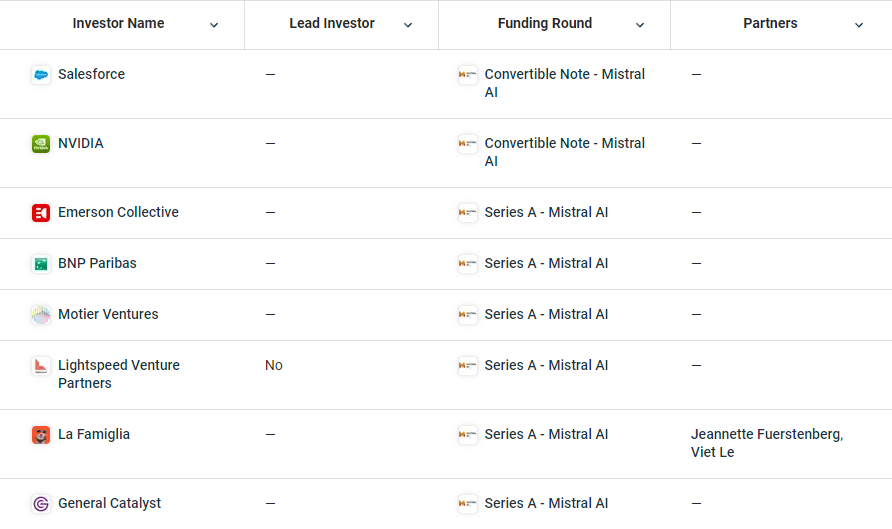Expand the Investor Name column dropdown

[214, 25]
